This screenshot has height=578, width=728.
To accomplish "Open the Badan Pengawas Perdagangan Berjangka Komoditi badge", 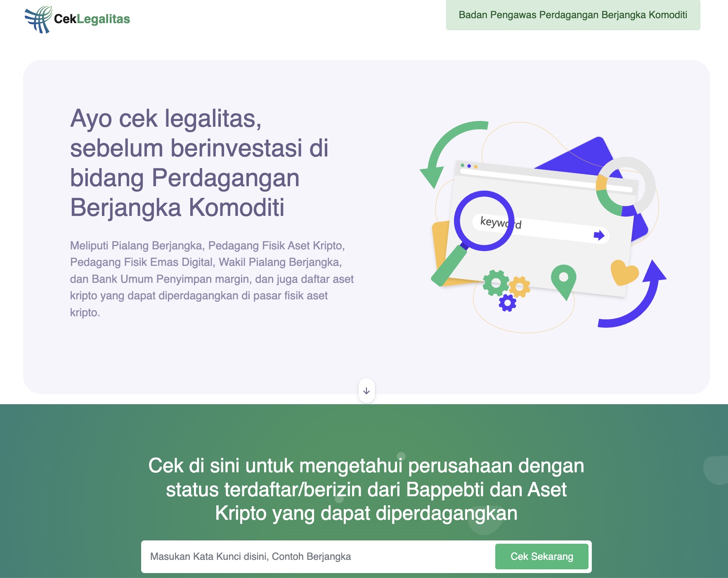I will coord(573,15).
